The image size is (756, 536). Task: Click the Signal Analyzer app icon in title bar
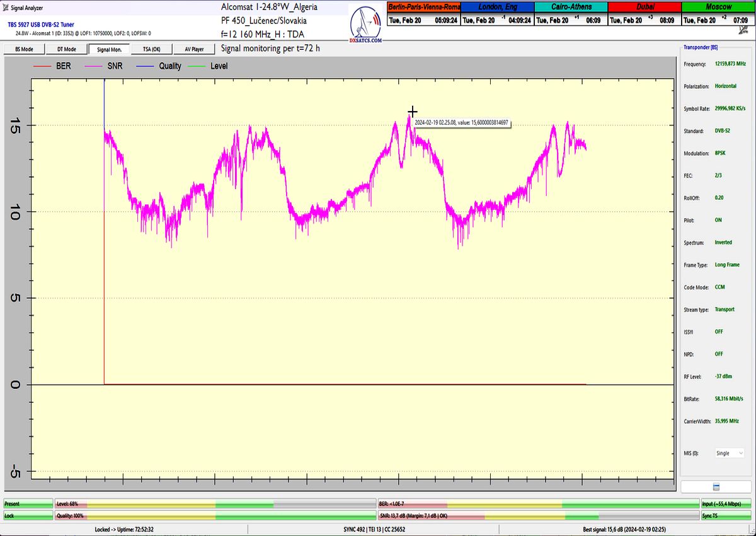pos(6,7)
